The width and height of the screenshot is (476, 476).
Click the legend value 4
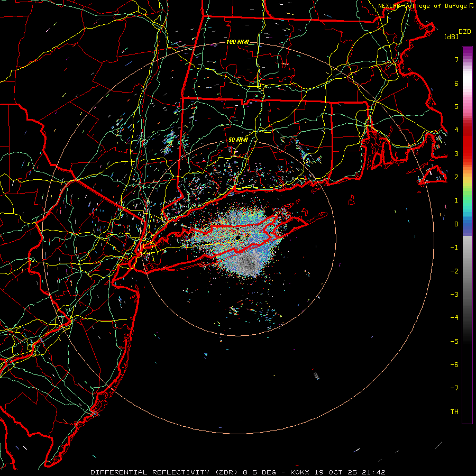tap(456, 130)
